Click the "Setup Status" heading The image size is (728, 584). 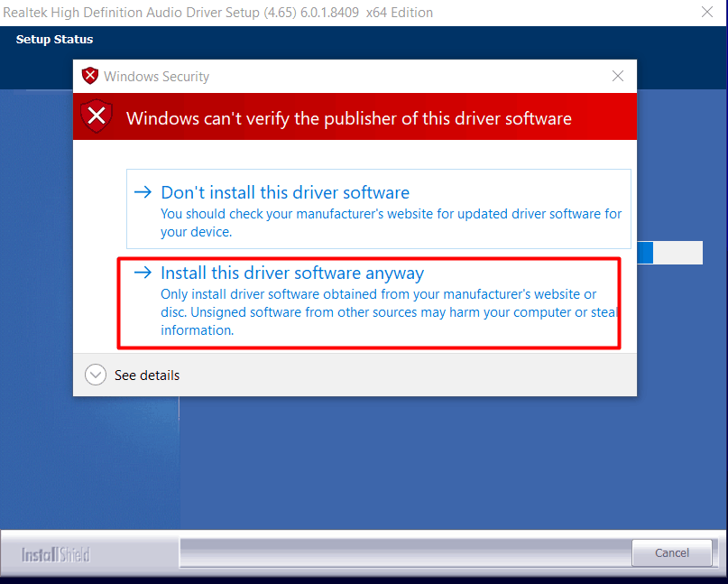tap(54, 40)
